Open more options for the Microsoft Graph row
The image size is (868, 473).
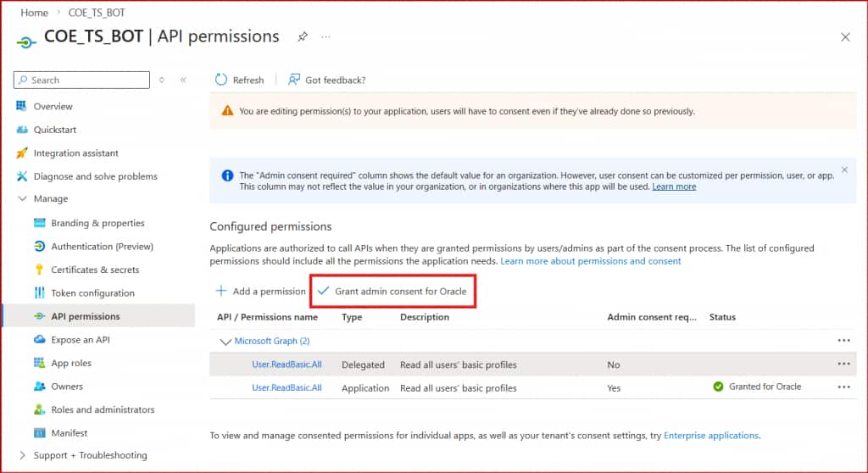[x=843, y=341]
